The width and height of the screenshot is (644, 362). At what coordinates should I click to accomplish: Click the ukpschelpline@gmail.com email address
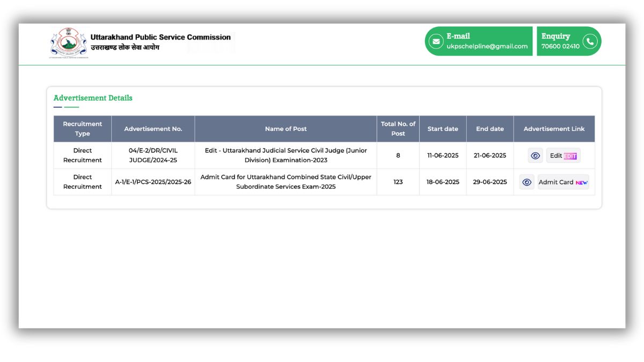point(487,46)
